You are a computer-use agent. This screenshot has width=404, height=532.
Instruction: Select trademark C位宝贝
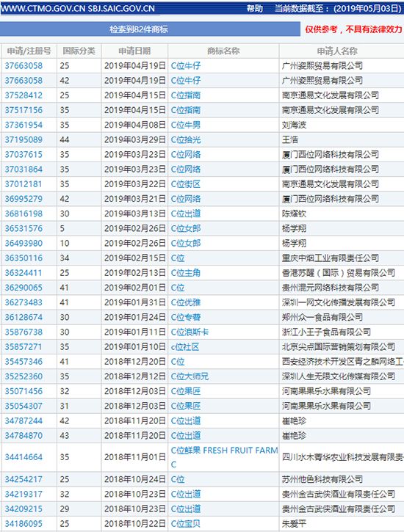[186, 524]
